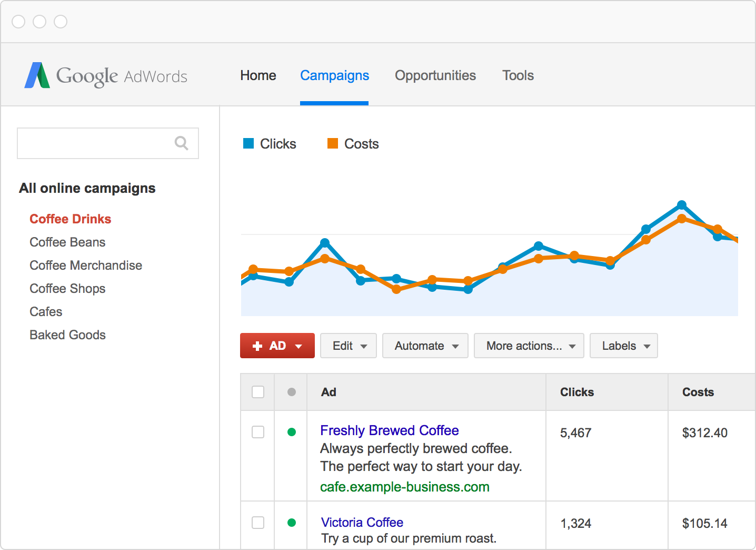The width and height of the screenshot is (756, 550).
Task: Select the Coffee Drinks campaign
Action: coord(71,219)
